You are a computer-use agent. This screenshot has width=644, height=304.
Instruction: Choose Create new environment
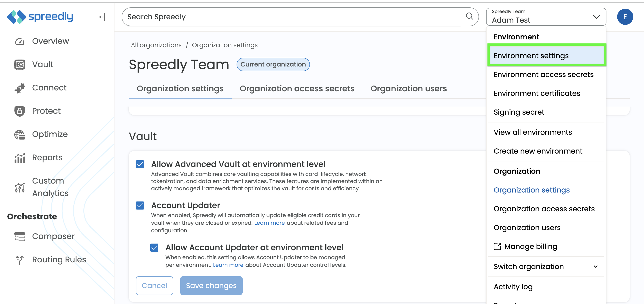546,151
